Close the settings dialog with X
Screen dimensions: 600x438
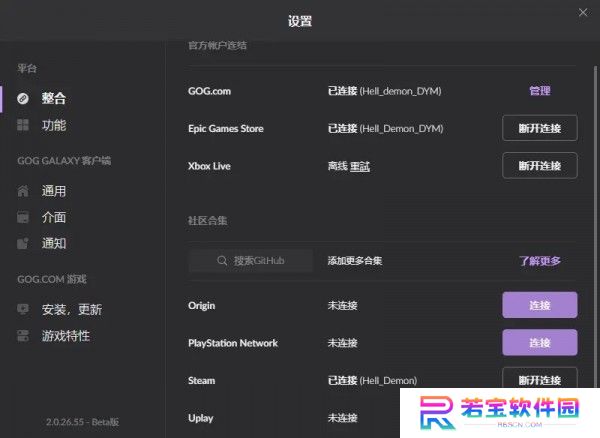point(583,13)
